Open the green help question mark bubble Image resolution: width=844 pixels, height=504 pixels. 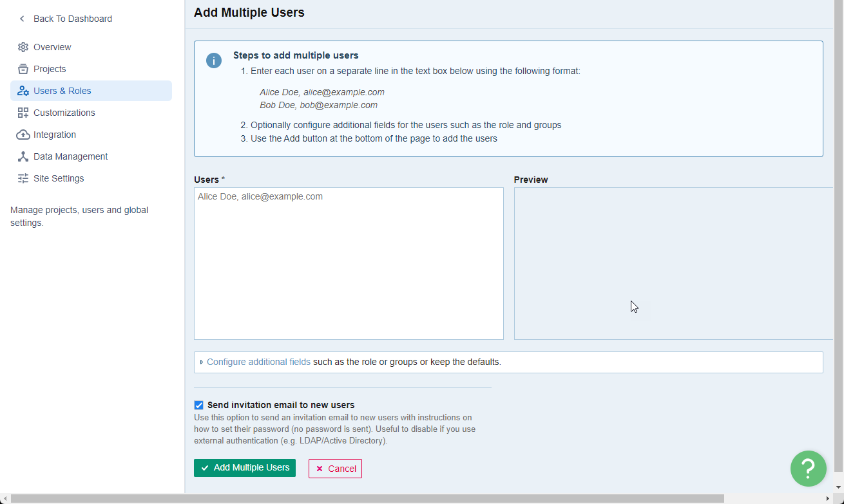pyautogui.click(x=808, y=468)
